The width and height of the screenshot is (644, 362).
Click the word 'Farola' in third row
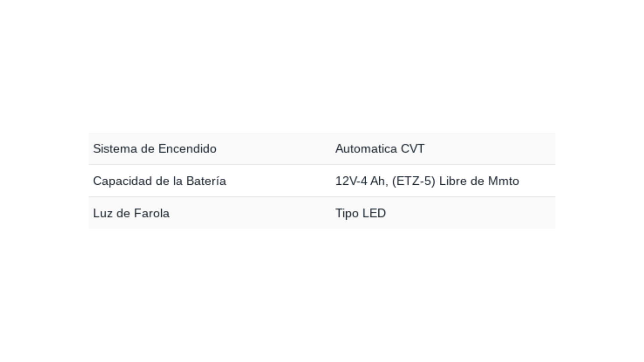152,213
